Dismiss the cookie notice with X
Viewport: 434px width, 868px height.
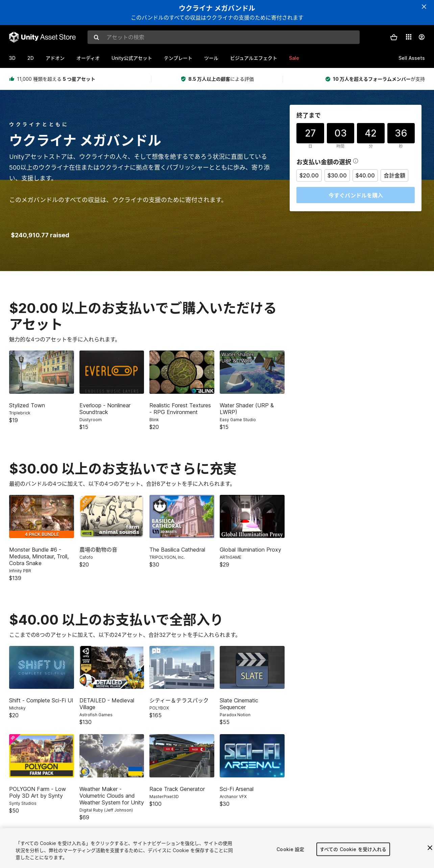(430, 848)
